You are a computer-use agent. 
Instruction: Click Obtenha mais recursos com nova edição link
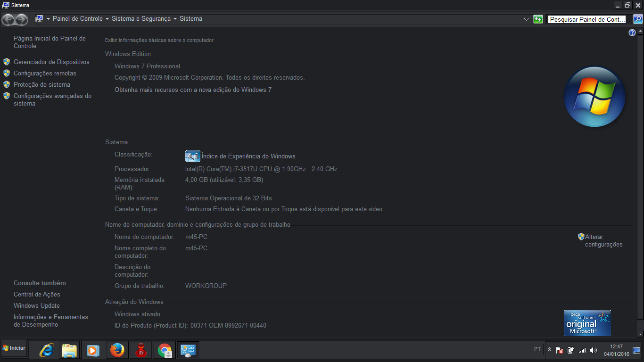[x=193, y=90]
